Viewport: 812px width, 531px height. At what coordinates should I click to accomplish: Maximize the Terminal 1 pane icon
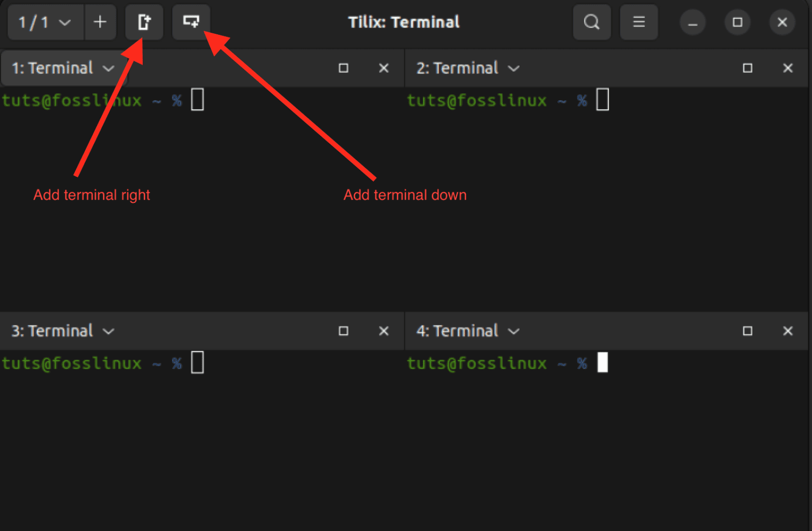point(343,68)
